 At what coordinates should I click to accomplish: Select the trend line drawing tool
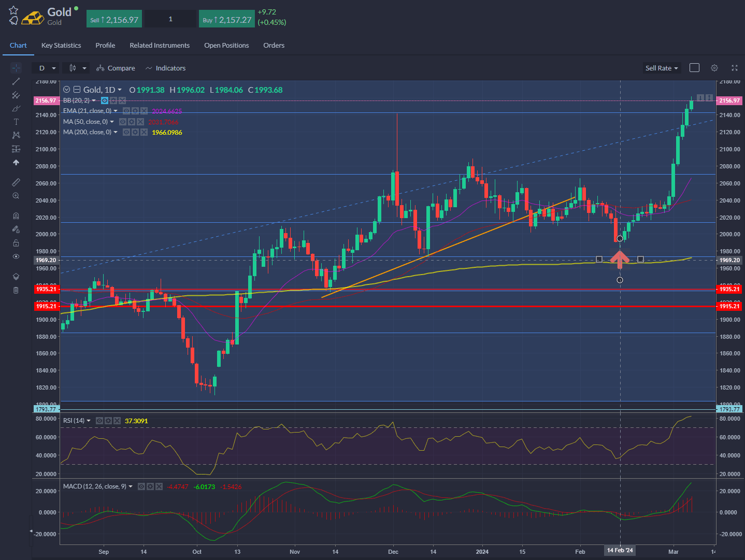[x=16, y=81]
